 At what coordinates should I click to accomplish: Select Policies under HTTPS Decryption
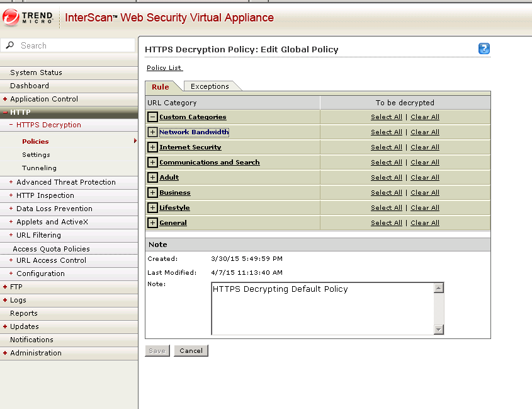pos(35,141)
